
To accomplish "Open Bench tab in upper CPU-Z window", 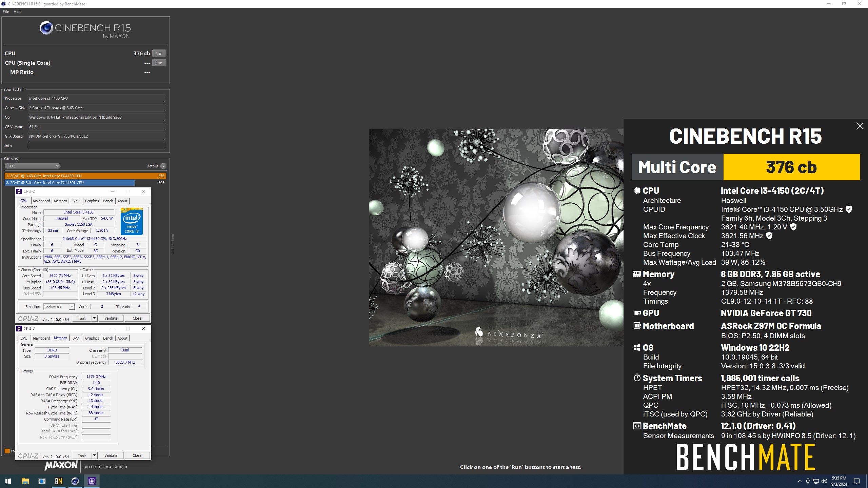I will pos(108,201).
